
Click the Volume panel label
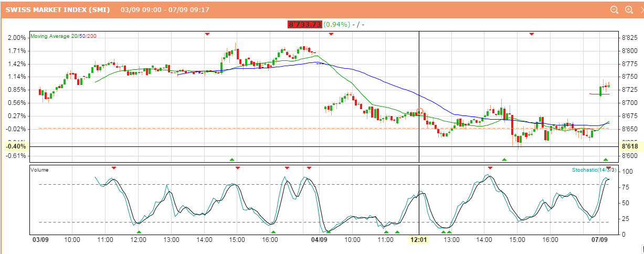[x=39, y=170]
